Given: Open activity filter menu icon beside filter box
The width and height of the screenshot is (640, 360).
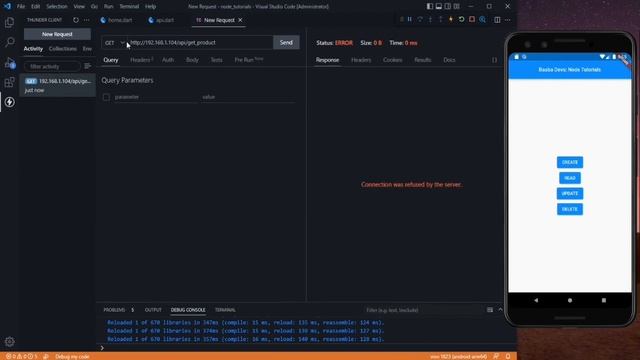Looking at the screenshot, I should tap(87, 66).
